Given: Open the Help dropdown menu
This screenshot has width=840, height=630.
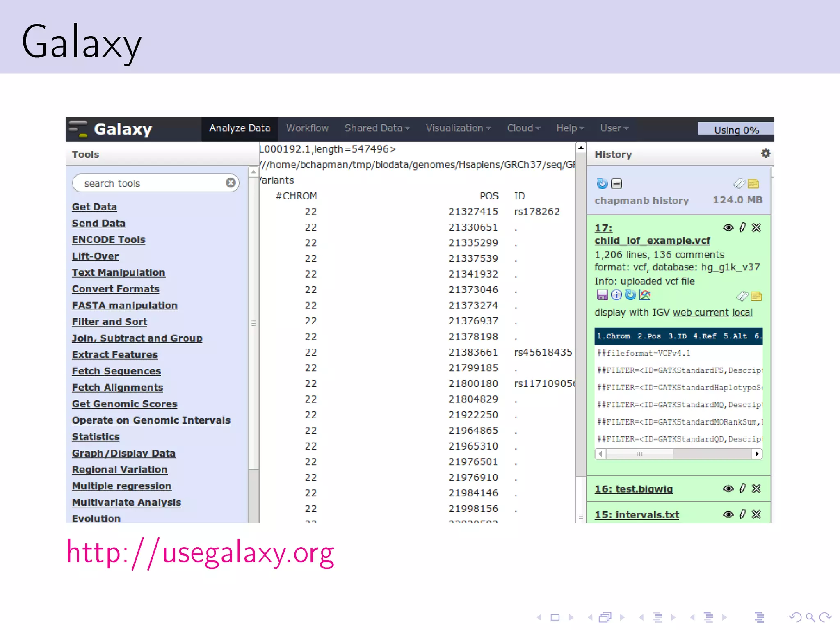Looking at the screenshot, I should click(570, 128).
